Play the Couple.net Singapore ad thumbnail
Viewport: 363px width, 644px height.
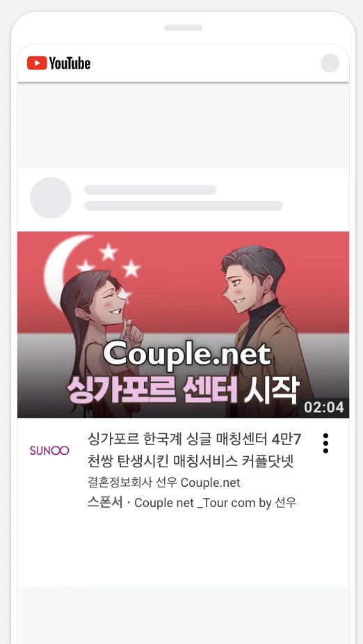183,325
